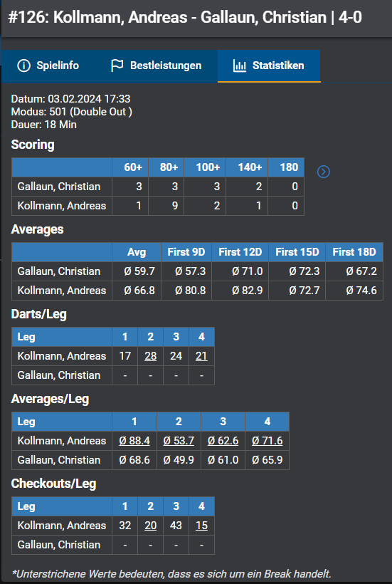Click underlined Ø 88.4 average for leg 1

tap(134, 441)
